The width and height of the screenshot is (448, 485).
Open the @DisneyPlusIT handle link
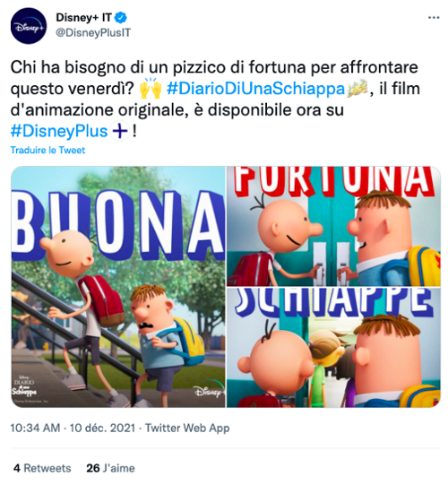click(93, 33)
